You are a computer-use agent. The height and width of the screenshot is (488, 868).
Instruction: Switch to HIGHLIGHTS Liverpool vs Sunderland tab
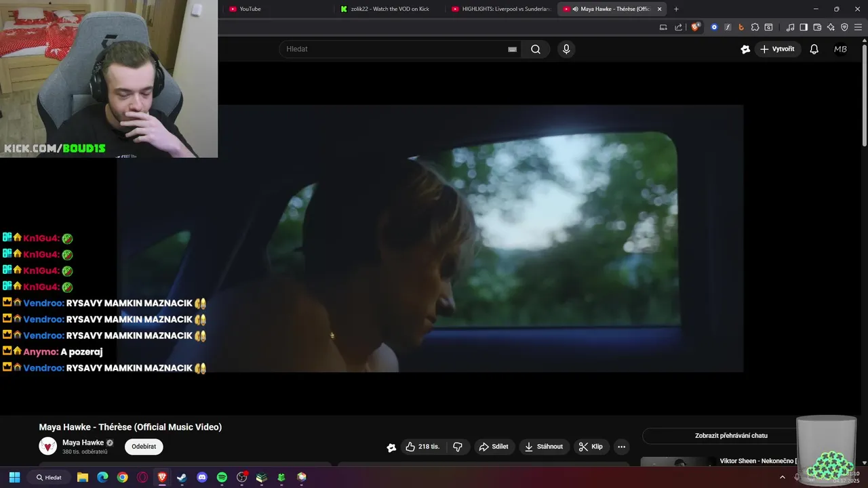click(501, 9)
